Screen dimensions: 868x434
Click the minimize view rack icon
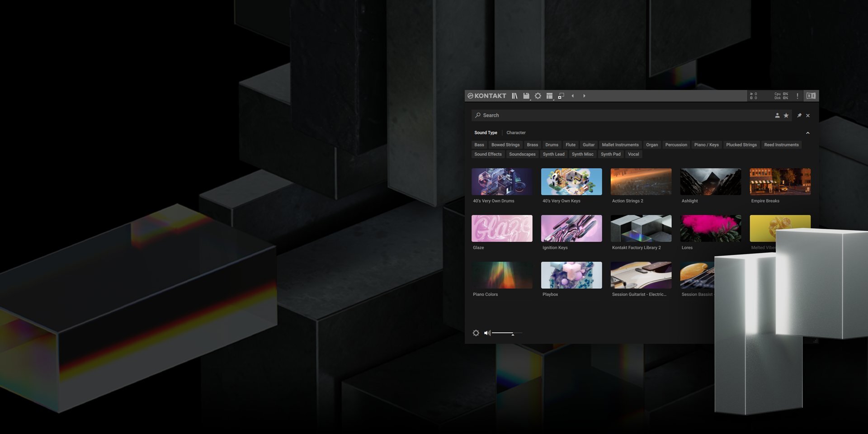pyautogui.click(x=561, y=96)
